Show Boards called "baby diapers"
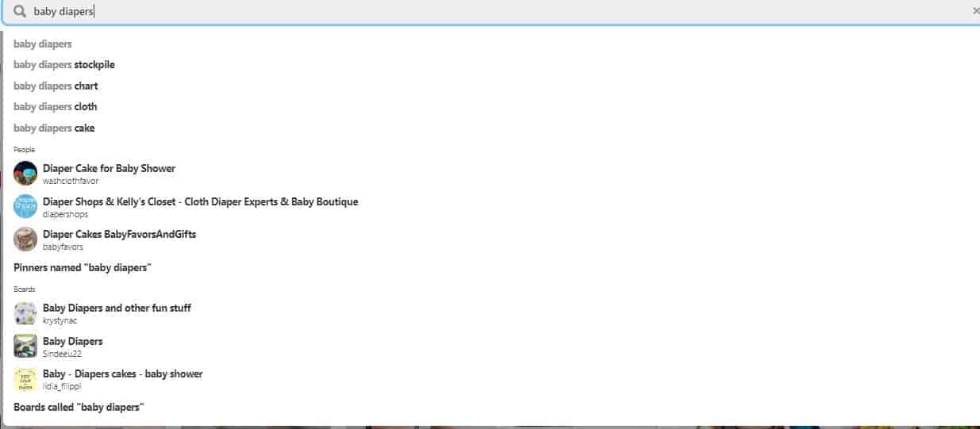 [79, 407]
